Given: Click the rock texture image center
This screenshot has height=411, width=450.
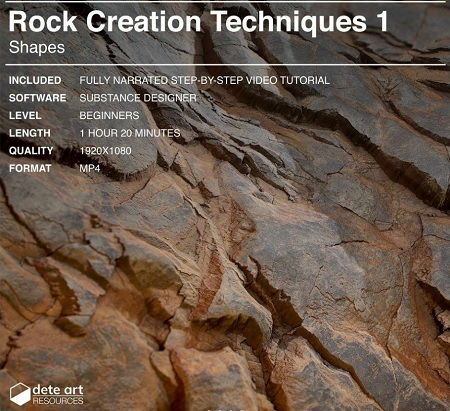Looking at the screenshot, I should tap(225, 205).
